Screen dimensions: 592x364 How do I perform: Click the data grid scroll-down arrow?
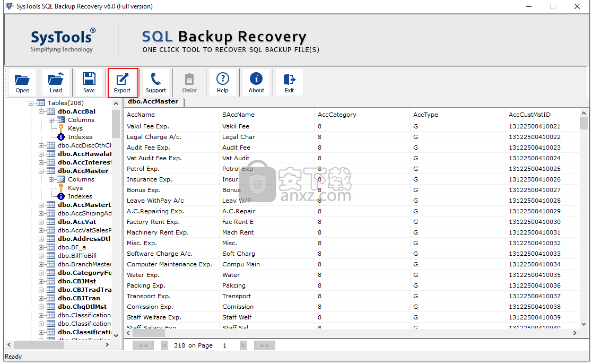click(x=584, y=324)
